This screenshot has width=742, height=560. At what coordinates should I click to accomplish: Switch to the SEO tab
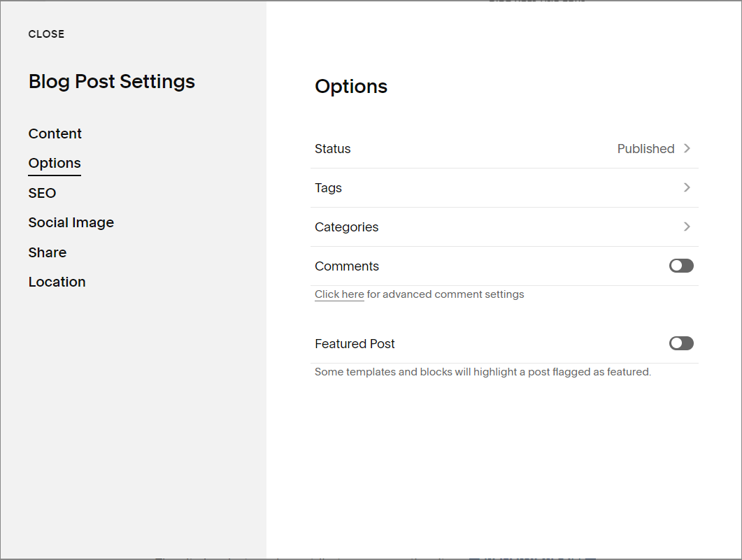pos(42,193)
